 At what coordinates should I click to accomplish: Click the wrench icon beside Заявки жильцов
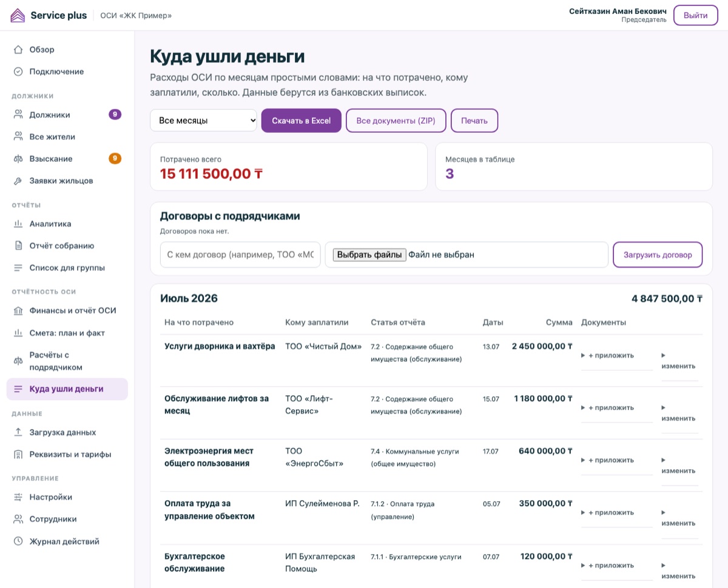pos(18,181)
